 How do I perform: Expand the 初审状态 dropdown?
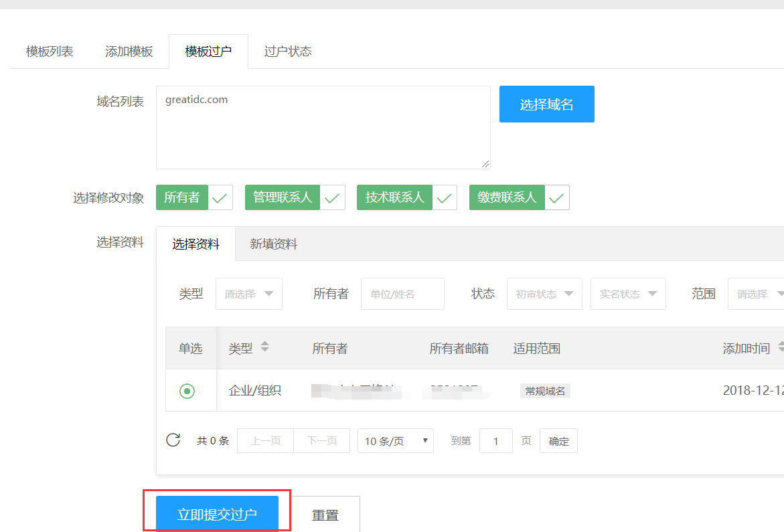tap(544, 293)
